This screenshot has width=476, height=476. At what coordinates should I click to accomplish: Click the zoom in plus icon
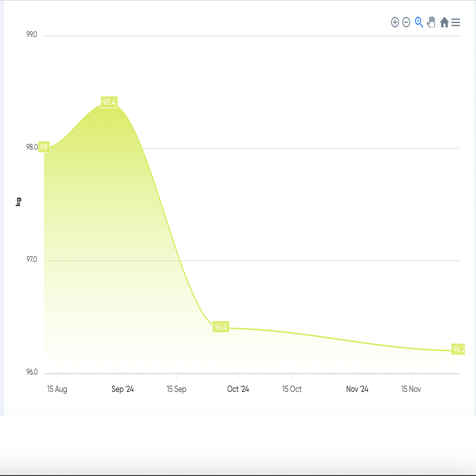pos(395,22)
